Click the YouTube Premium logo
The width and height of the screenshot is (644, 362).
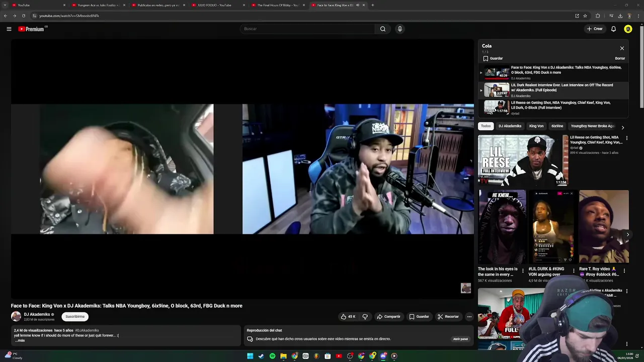(x=32, y=29)
